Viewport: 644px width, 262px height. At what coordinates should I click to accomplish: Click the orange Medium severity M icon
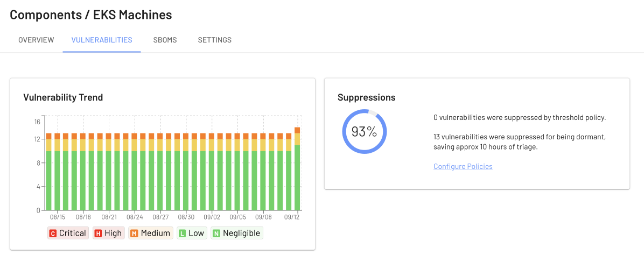pos(134,233)
